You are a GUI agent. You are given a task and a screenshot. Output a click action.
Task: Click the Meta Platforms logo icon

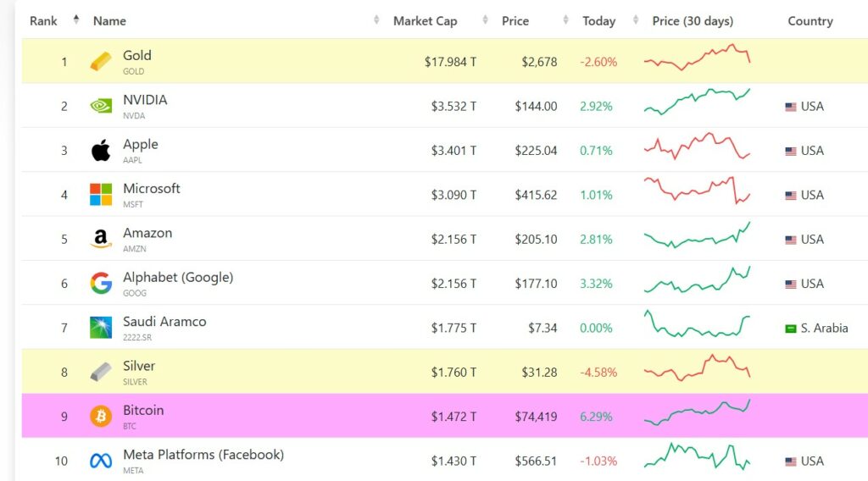click(x=101, y=462)
